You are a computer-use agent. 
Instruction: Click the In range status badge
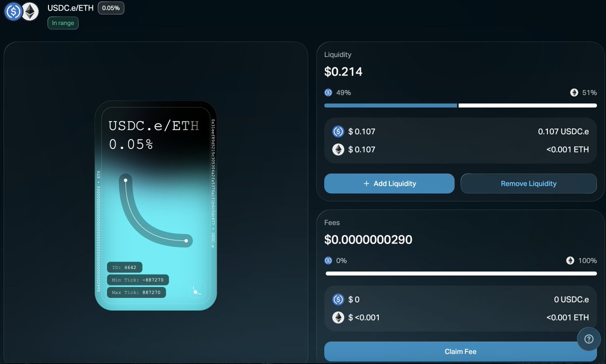(63, 23)
